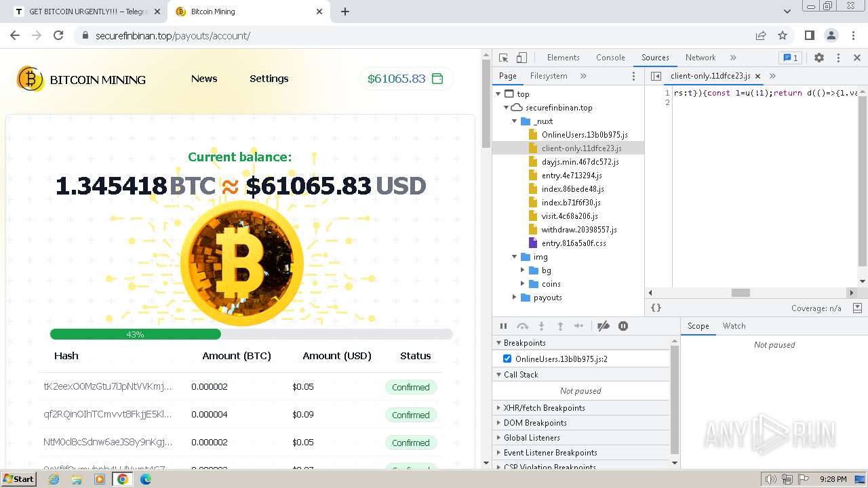
Task: Open dayjs.min.467dc572.js file
Action: tap(580, 162)
